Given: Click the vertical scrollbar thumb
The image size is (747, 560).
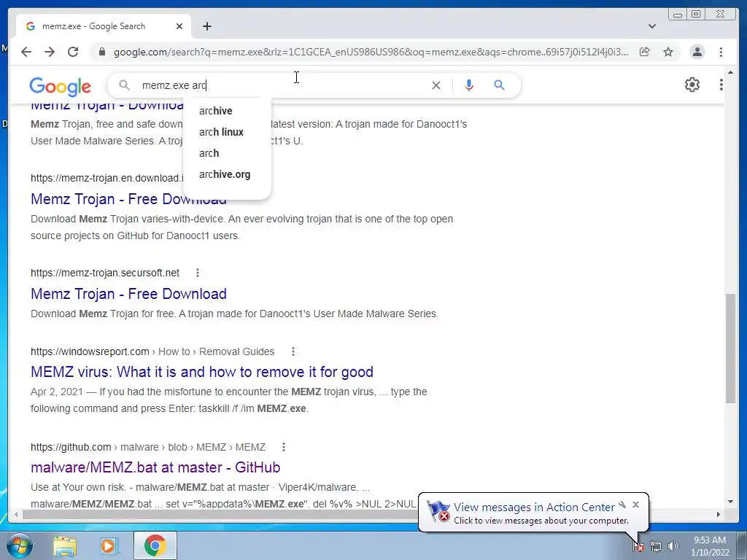Looking at the screenshot, I should [x=730, y=349].
